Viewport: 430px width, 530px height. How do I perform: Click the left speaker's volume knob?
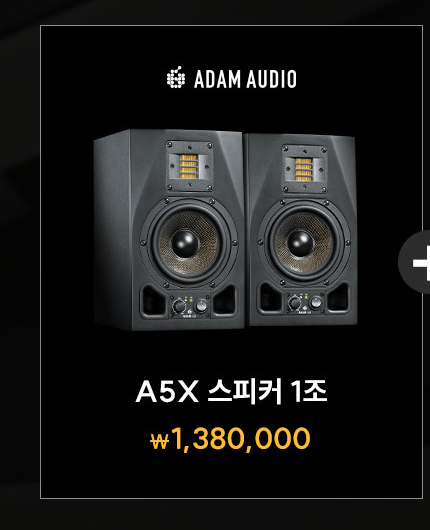coord(179,307)
